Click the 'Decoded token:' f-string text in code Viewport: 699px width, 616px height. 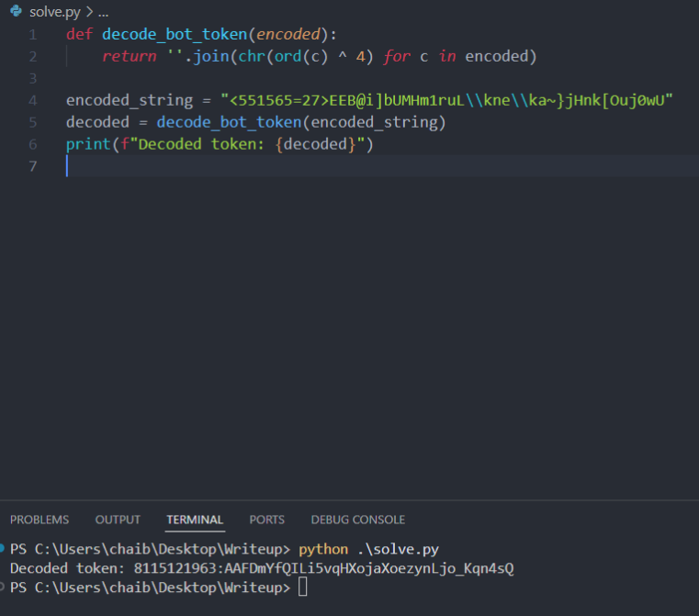(201, 145)
